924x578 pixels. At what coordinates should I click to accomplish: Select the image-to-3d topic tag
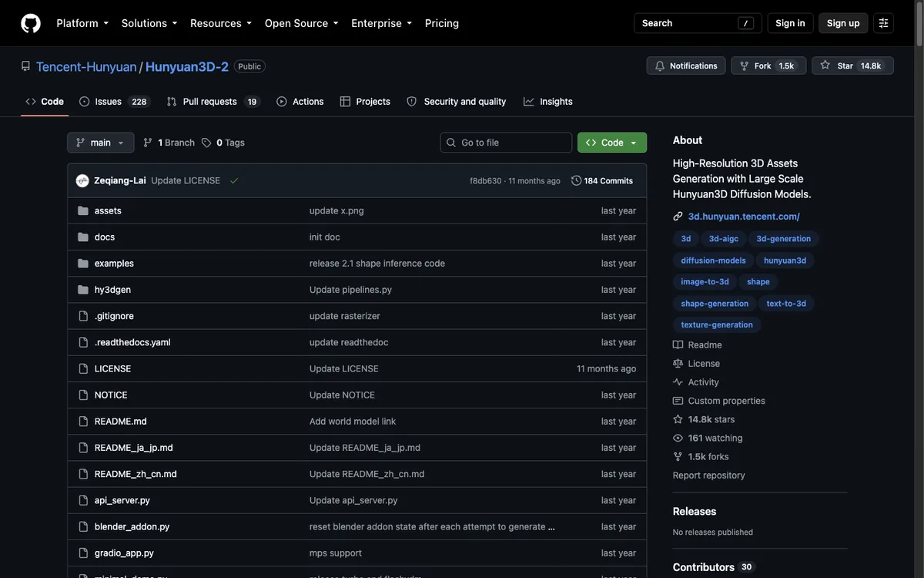point(705,282)
